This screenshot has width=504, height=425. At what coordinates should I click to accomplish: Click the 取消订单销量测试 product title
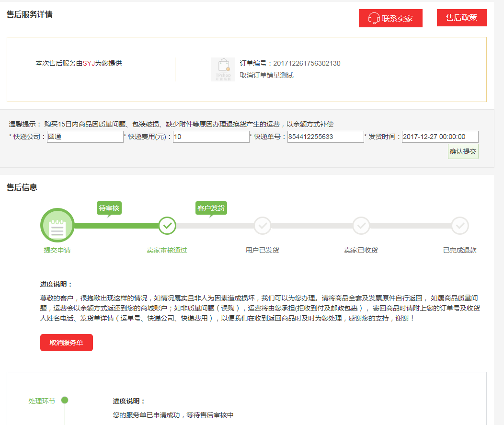pyautogui.click(x=266, y=75)
